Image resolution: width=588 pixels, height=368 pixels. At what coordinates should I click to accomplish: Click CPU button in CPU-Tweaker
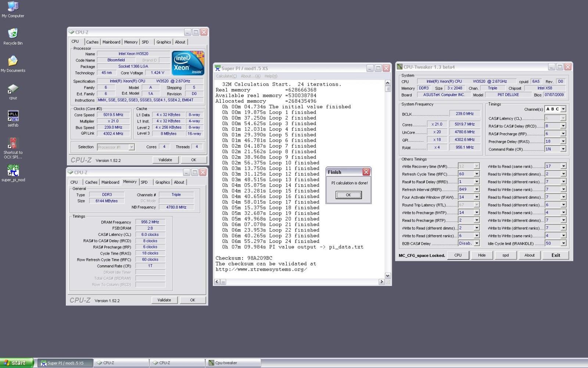(x=458, y=255)
